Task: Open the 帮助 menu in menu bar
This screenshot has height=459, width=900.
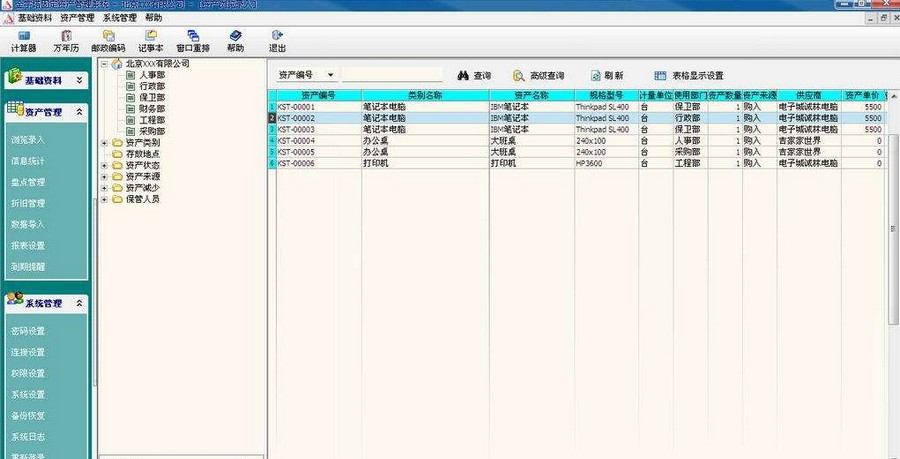Action: point(153,18)
